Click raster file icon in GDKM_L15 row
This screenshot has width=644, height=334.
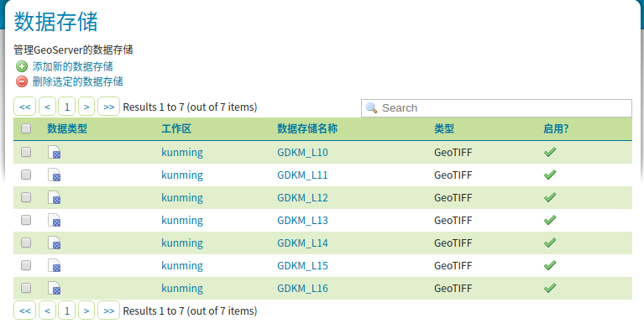[x=55, y=265]
